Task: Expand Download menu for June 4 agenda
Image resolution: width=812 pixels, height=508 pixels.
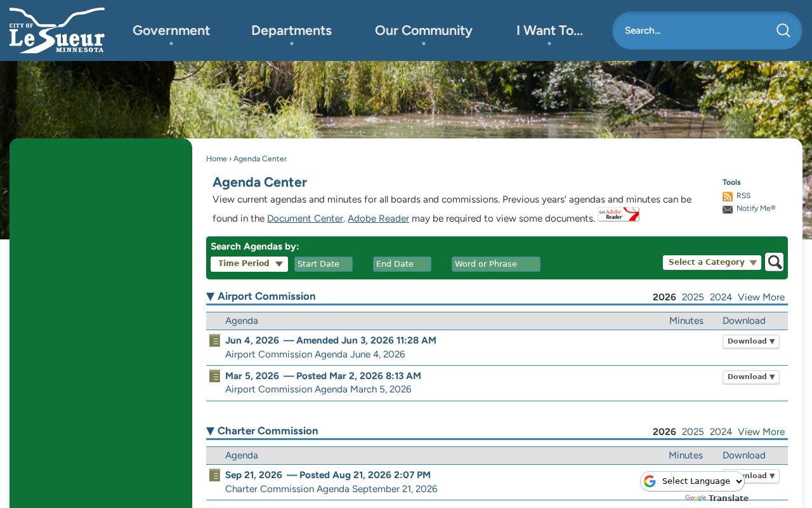Action: tap(751, 342)
